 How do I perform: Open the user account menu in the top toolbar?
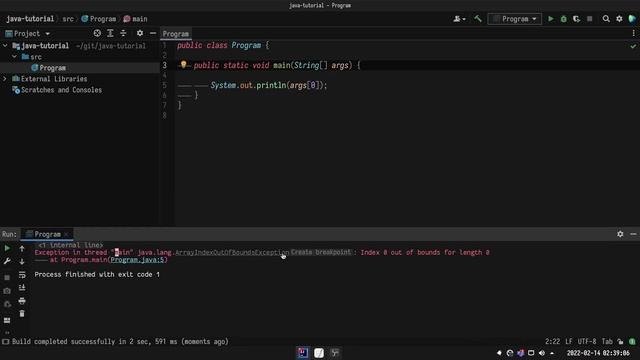pos(459,19)
